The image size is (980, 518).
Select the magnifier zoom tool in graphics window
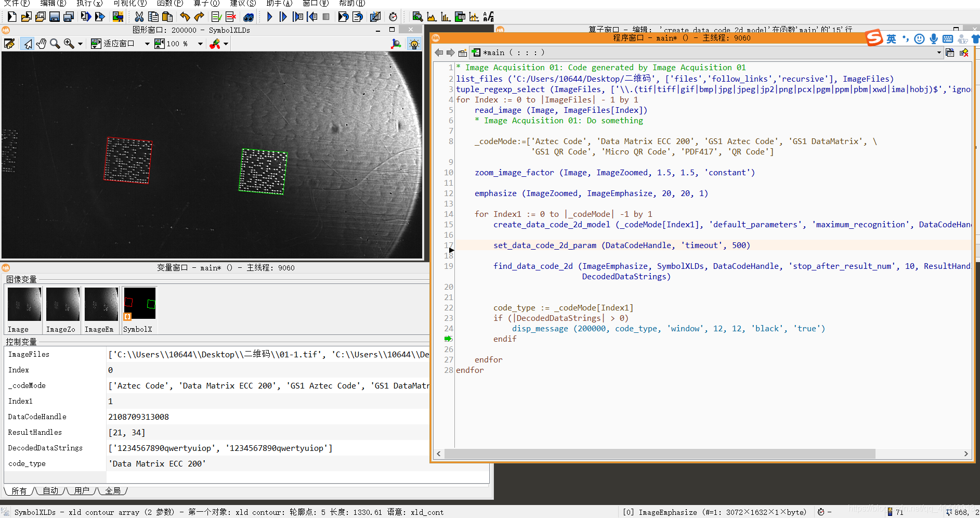click(x=55, y=44)
